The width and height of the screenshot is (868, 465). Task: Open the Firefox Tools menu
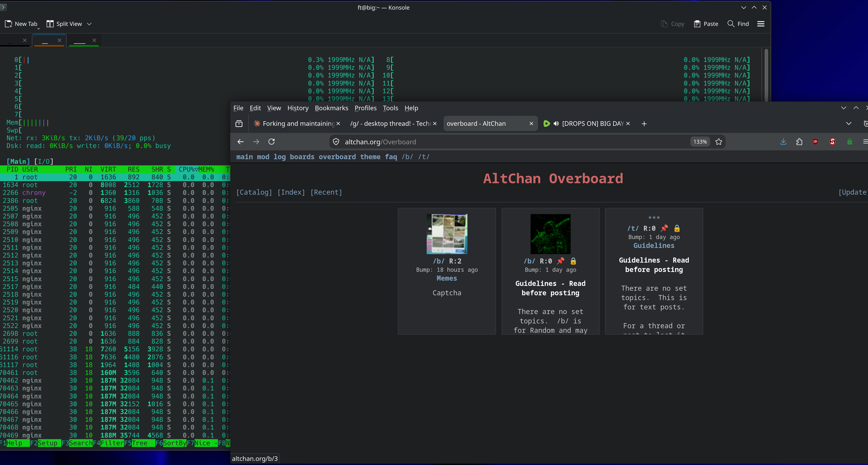tap(391, 108)
